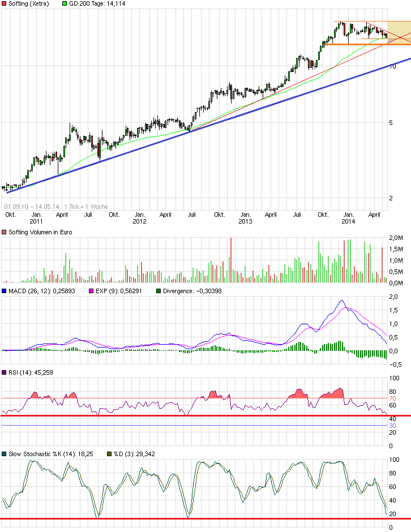Click the volume axis label '0,5M'

pyautogui.click(x=396, y=272)
